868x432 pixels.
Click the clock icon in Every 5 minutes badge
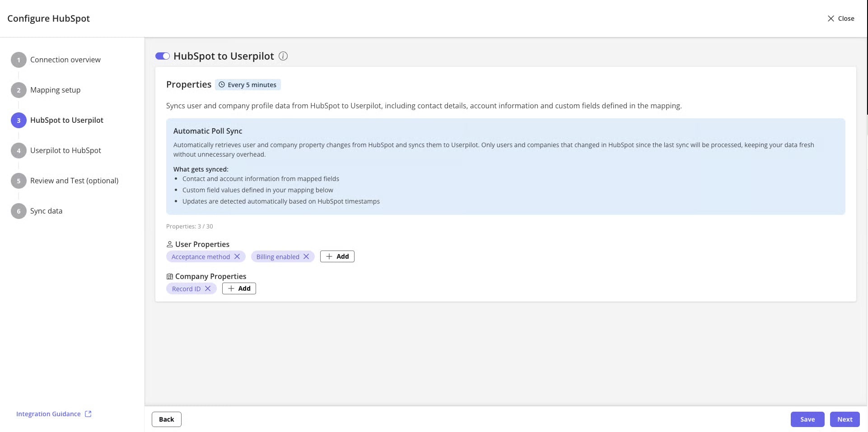click(222, 84)
